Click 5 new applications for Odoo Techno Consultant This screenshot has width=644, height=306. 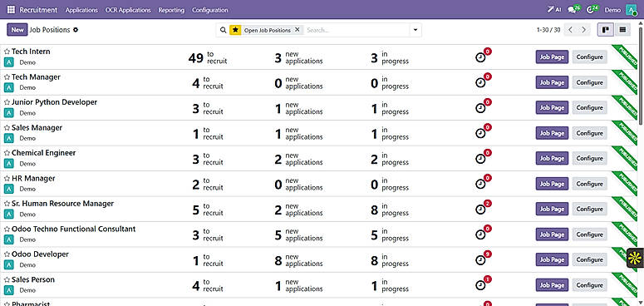pos(298,235)
